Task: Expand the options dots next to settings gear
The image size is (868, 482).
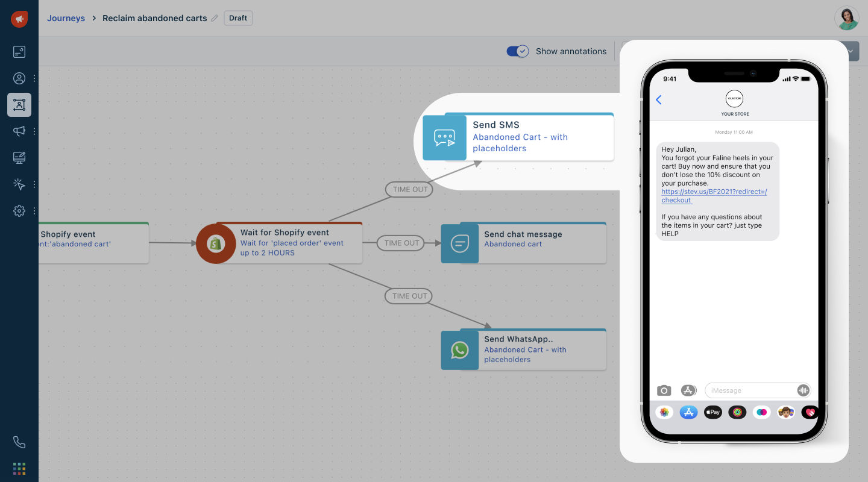Action: tap(34, 211)
